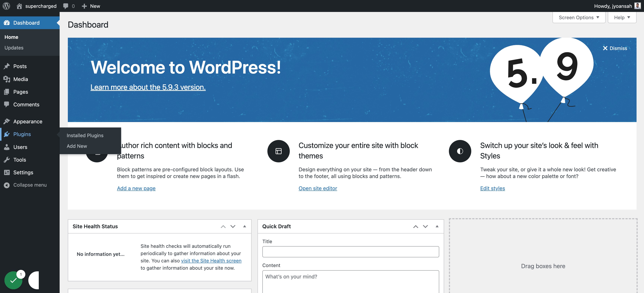644x293 pixels.
Task: Click the WordPress logo icon
Action: click(x=6, y=6)
